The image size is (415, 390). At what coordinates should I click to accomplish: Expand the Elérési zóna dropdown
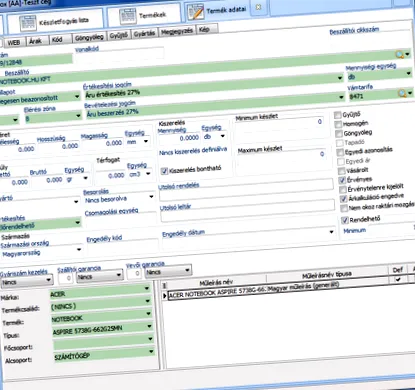pyautogui.click(x=78, y=116)
